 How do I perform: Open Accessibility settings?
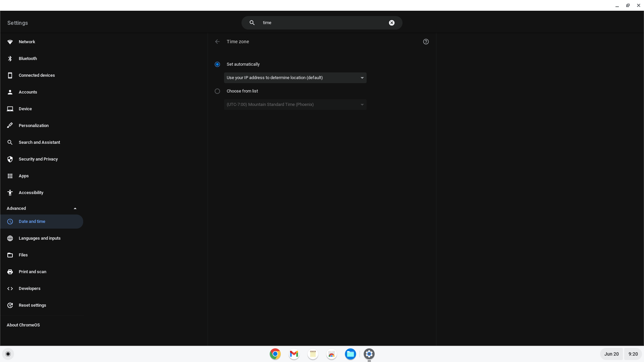pos(42,193)
